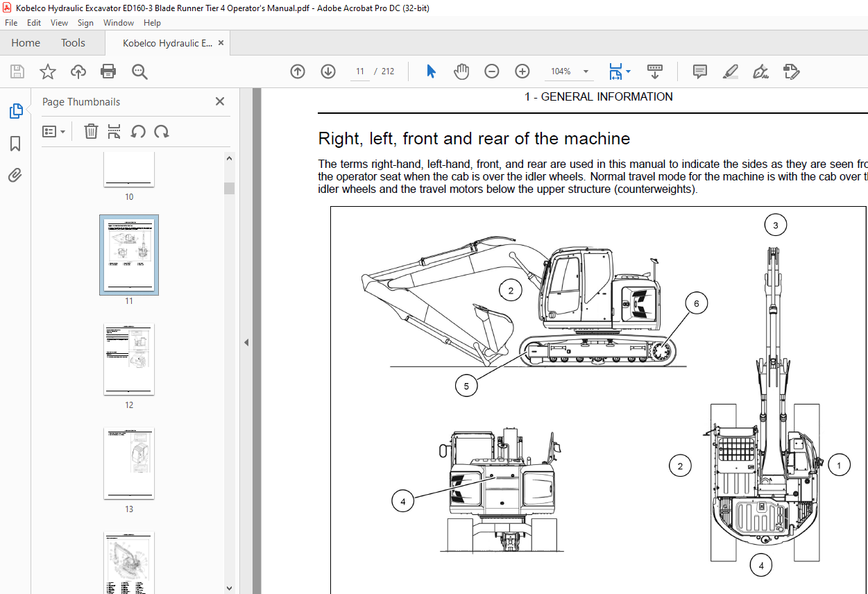
Task: Bookmark this file with the star icon
Action: (48, 71)
